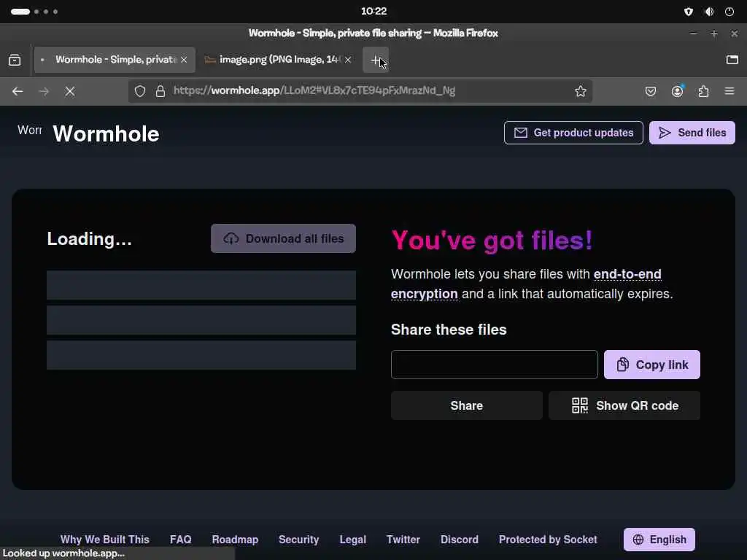Close the image.png tab
747x560 pixels.
(x=348, y=60)
